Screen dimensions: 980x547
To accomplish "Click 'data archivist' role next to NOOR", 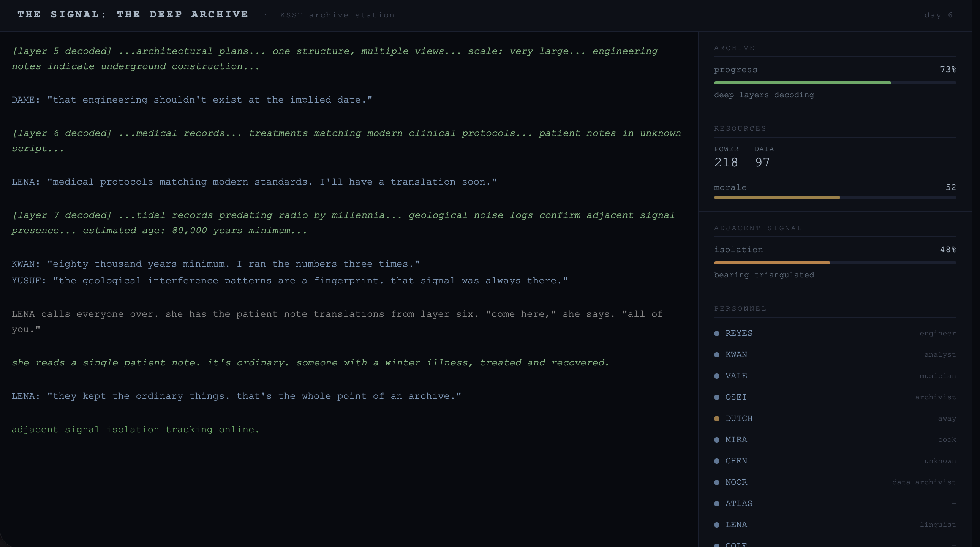I will [924, 482].
